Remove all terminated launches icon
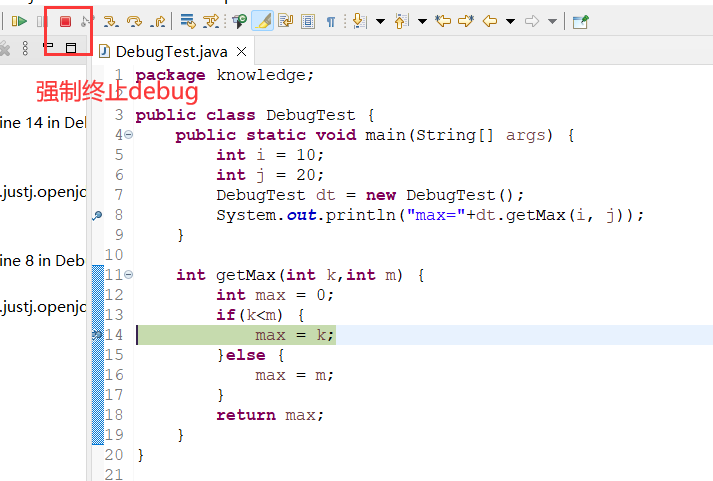 [4, 48]
